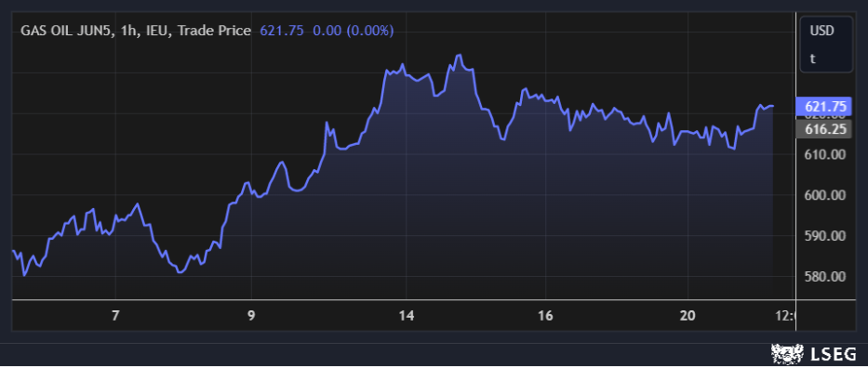Click date label 7 on time axis
The width and height of the screenshot is (868, 367).
click(115, 316)
